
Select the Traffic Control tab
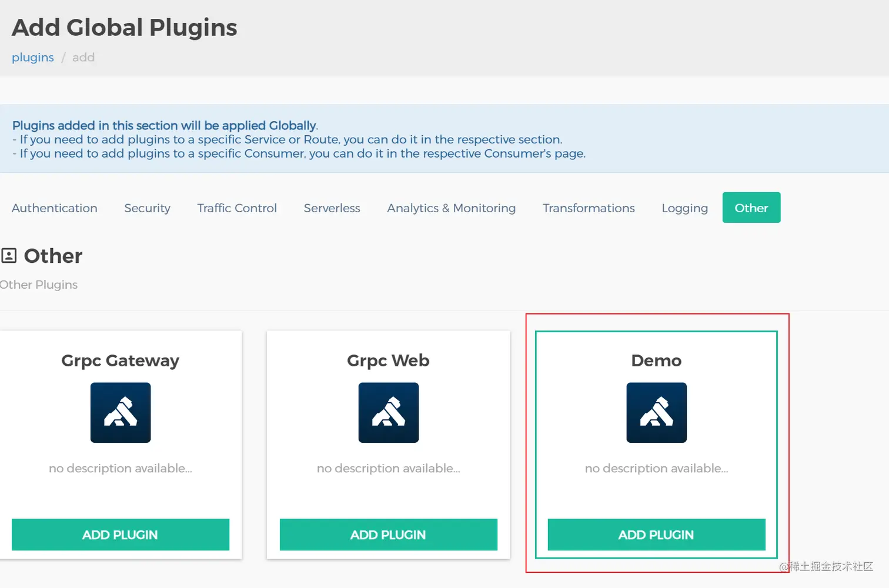pyautogui.click(x=237, y=208)
